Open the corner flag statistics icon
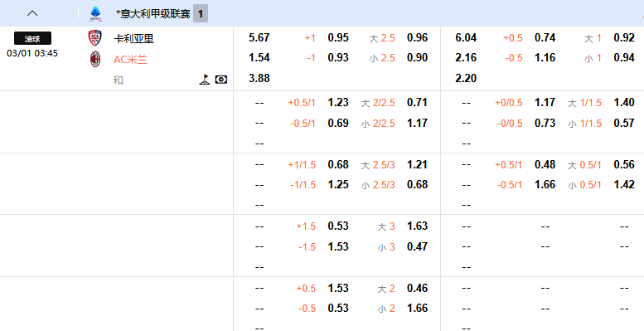The height and width of the screenshot is (331, 644). point(205,80)
